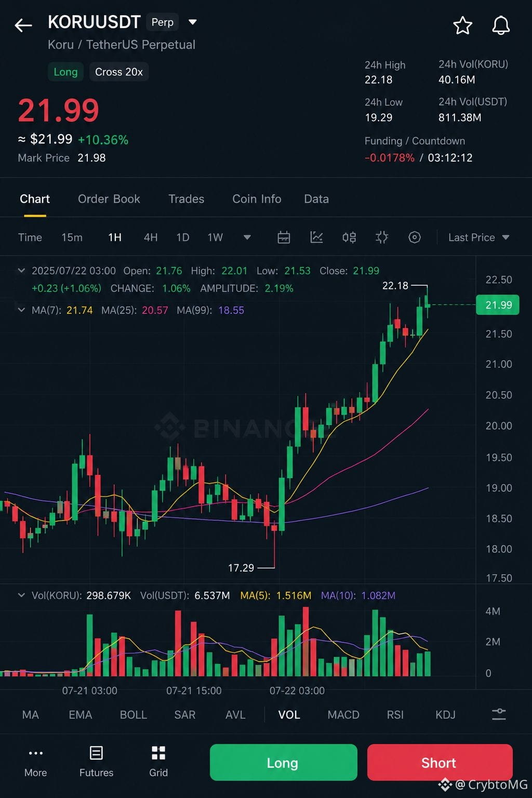Tap the Mark Price 21.98 value
This screenshot has width=532, height=798.
[91, 158]
